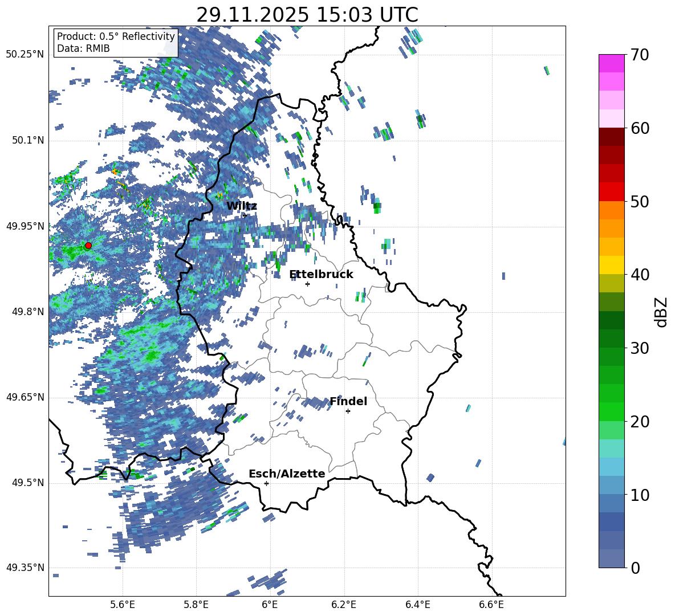Click the steel blue segment at 10
The image size is (675, 616).
pyautogui.click(x=611, y=503)
